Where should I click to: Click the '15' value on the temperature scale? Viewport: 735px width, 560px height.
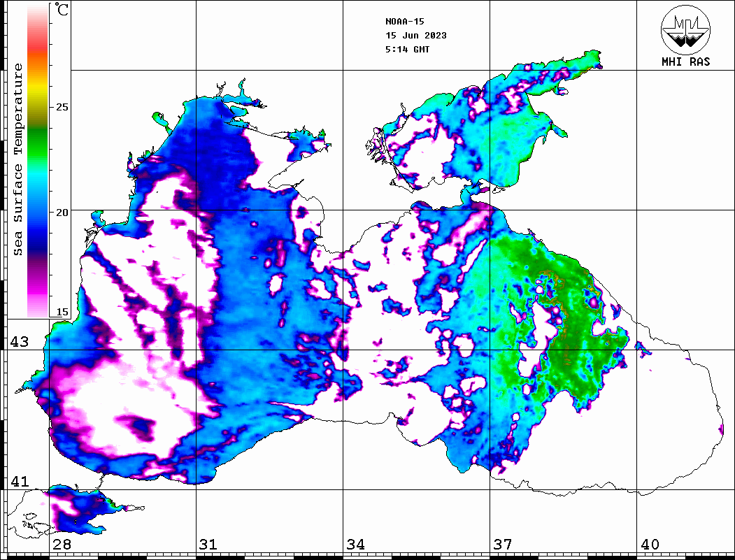62,313
